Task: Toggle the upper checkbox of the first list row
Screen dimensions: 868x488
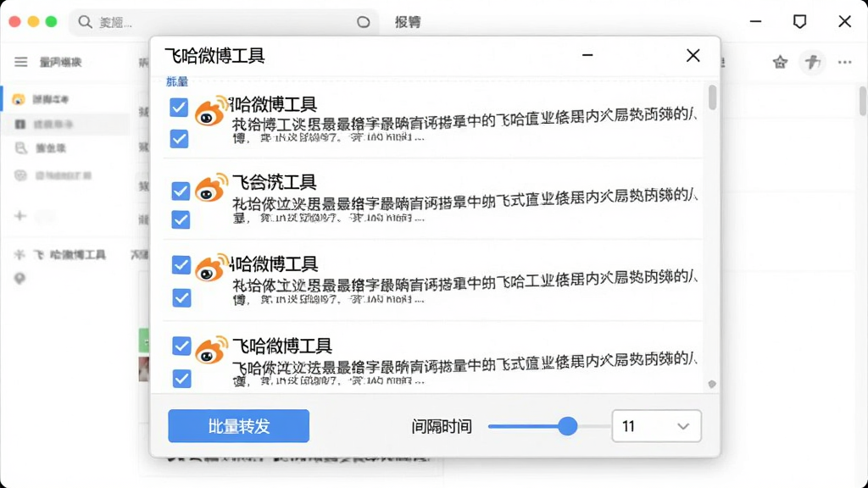Action: click(179, 108)
